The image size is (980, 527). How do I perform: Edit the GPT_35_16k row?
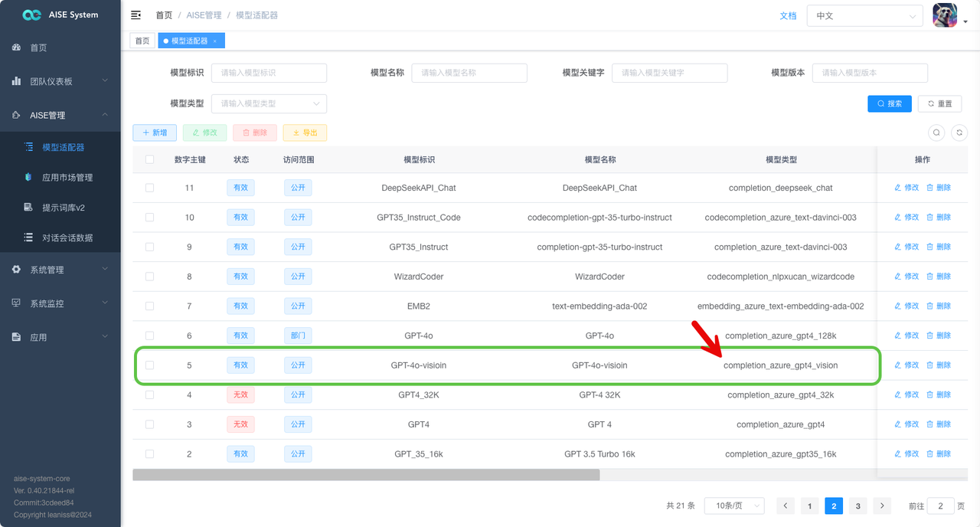(x=906, y=453)
